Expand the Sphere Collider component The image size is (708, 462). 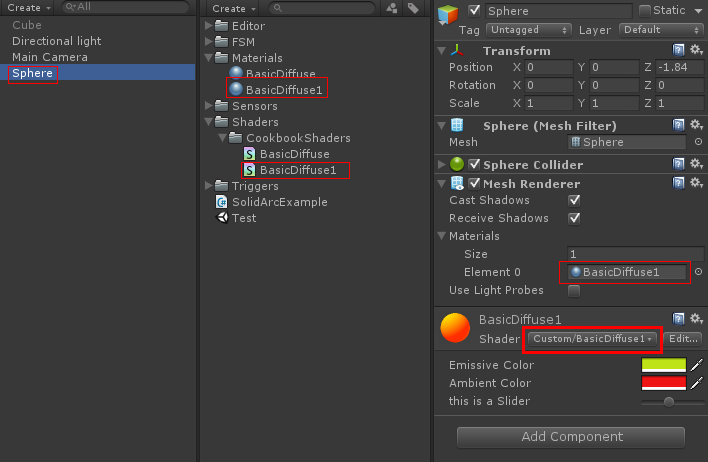[442, 164]
